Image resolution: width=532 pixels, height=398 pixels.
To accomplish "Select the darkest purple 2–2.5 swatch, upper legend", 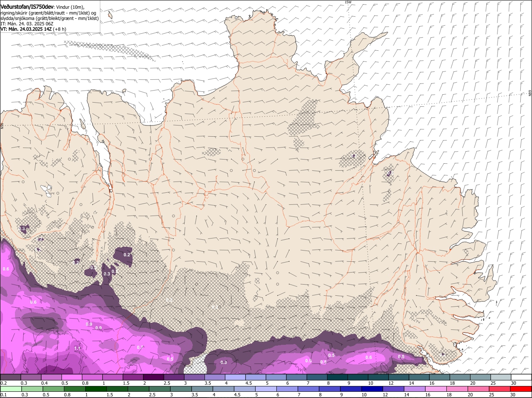I will (153, 377).
